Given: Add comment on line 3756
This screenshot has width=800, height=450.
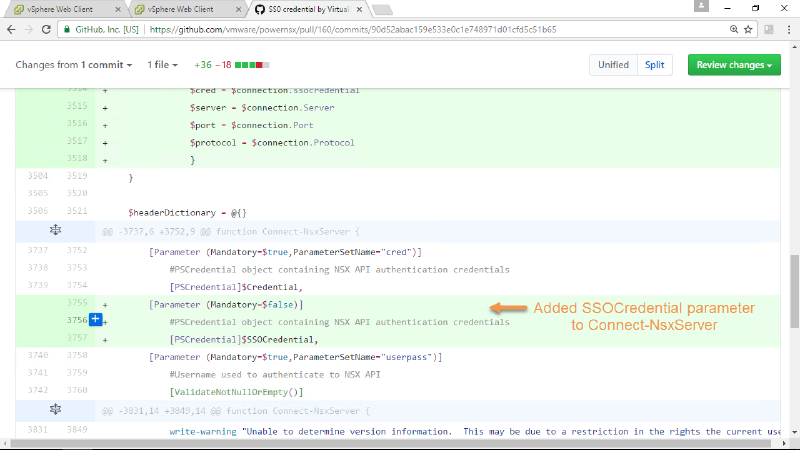Looking at the screenshot, I should click(95, 319).
